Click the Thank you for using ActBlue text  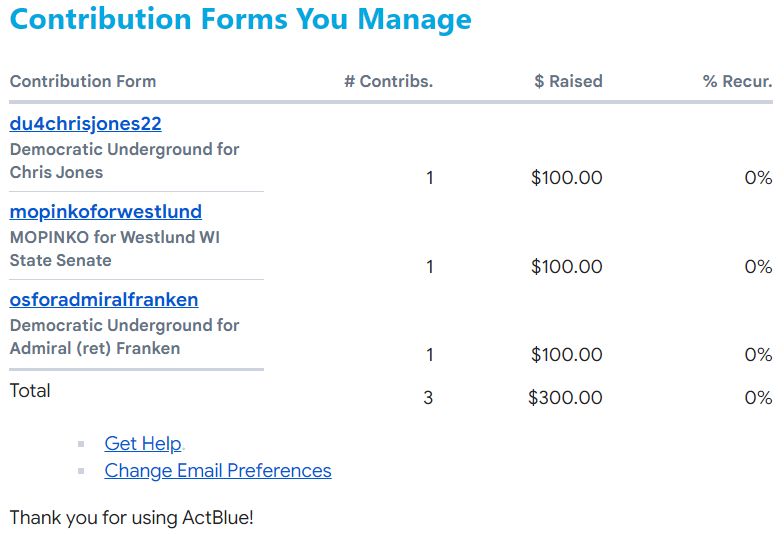coord(131,518)
